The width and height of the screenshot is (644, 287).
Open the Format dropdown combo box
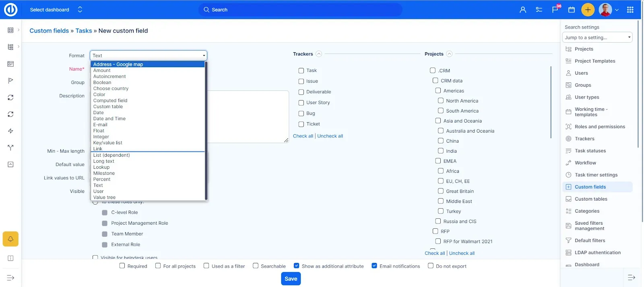point(149,55)
